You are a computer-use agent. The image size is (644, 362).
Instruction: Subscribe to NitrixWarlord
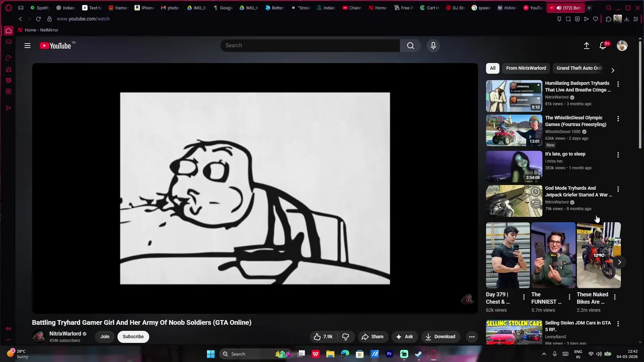[x=133, y=337]
